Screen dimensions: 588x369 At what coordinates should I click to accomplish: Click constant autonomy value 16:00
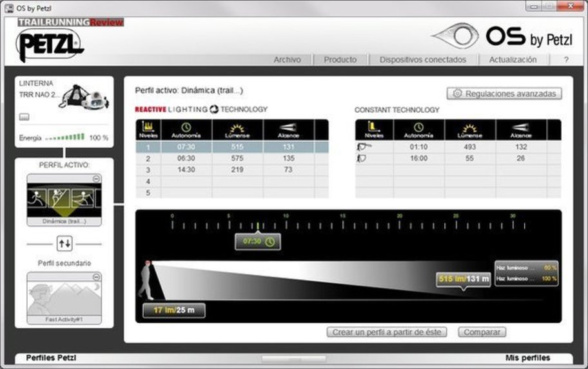418,159
